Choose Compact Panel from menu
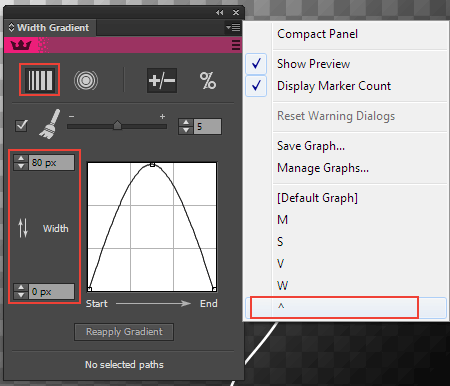Image resolution: width=450 pixels, height=386 pixels. click(345, 34)
